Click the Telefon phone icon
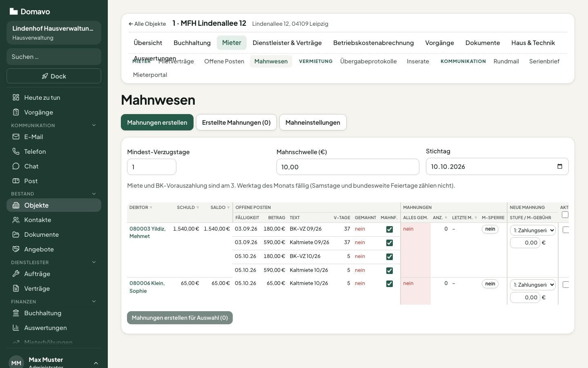 (x=16, y=151)
